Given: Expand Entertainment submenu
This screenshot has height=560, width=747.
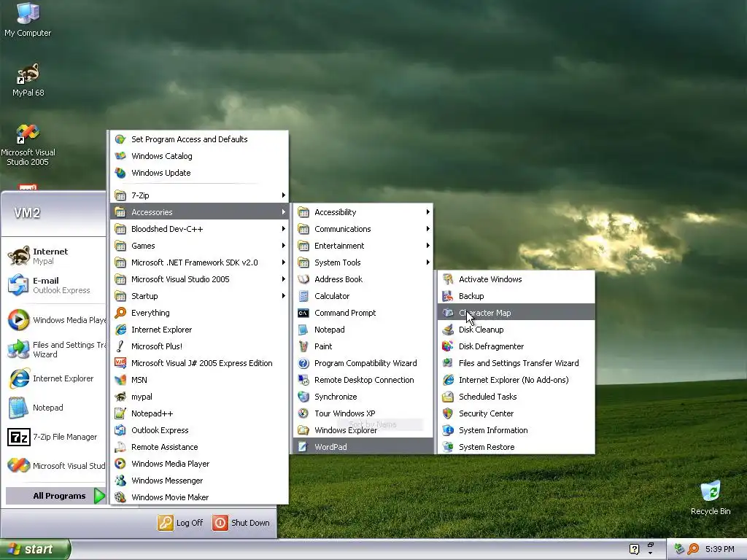Looking at the screenshot, I should [x=363, y=246].
